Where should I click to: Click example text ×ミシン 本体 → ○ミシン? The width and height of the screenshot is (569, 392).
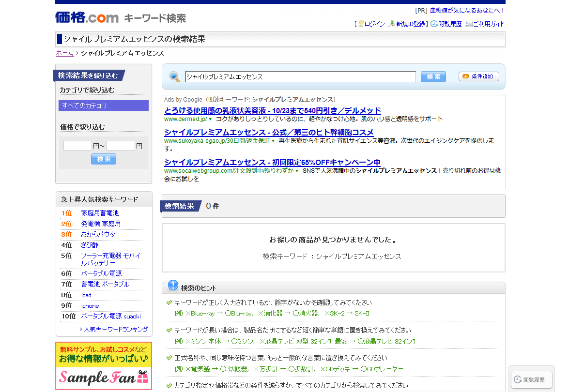(220, 341)
